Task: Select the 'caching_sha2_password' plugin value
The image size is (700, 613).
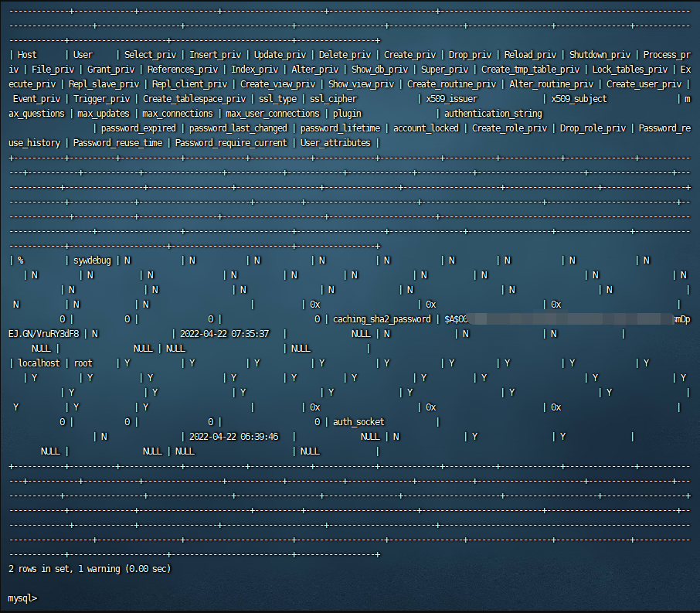Action: click(x=382, y=319)
